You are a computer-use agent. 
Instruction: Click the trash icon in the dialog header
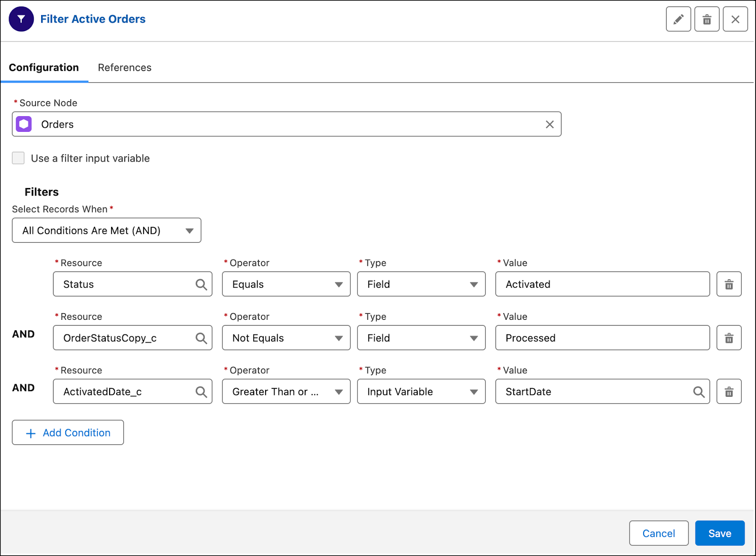pyautogui.click(x=706, y=19)
